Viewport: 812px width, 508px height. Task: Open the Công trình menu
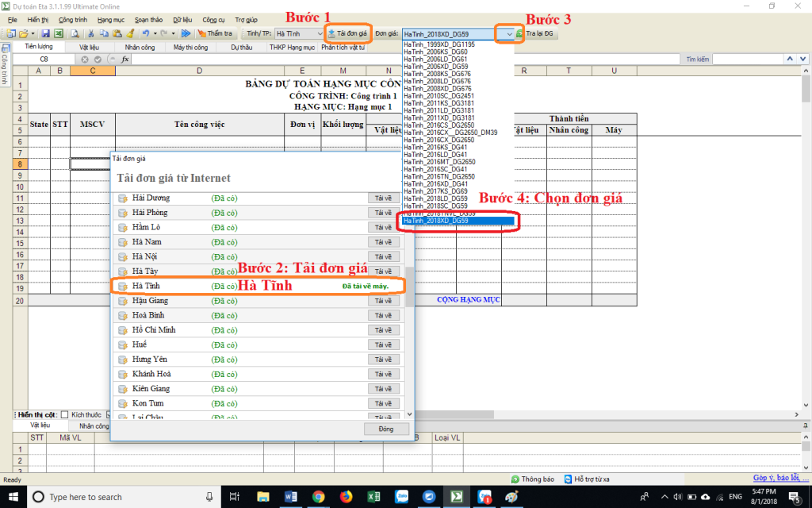click(73, 18)
